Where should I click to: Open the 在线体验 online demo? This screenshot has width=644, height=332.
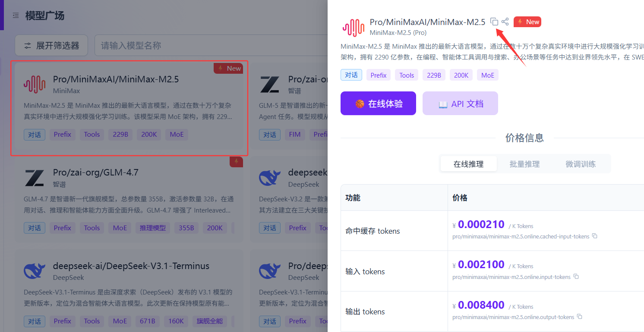378,103
